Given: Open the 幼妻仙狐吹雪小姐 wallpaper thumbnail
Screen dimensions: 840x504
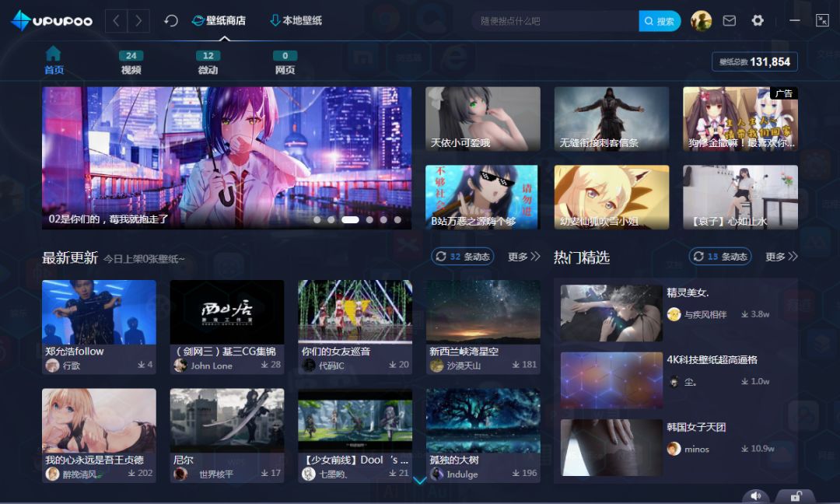Looking at the screenshot, I should 611,197.
